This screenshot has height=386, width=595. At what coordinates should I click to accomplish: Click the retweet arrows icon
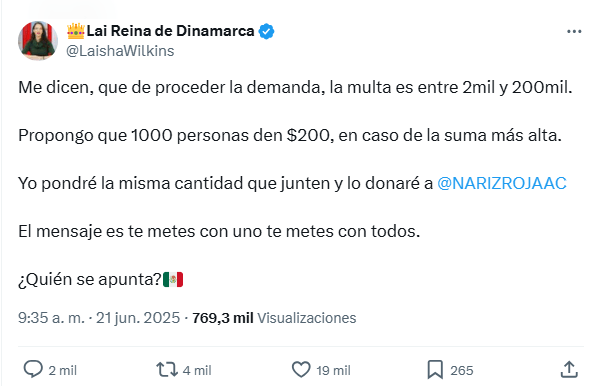pos(167,369)
